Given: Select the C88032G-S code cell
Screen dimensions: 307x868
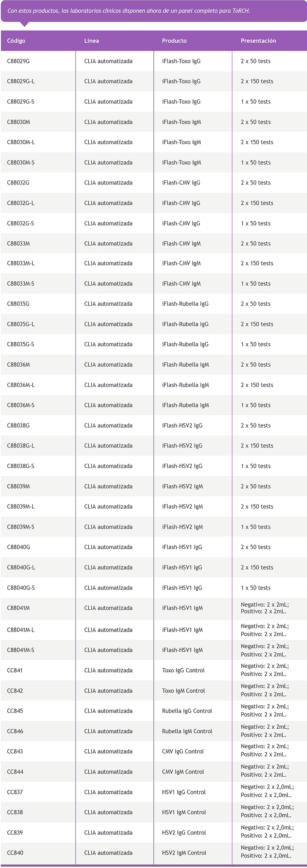Looking at the screenshot, I should pos(20,223).
